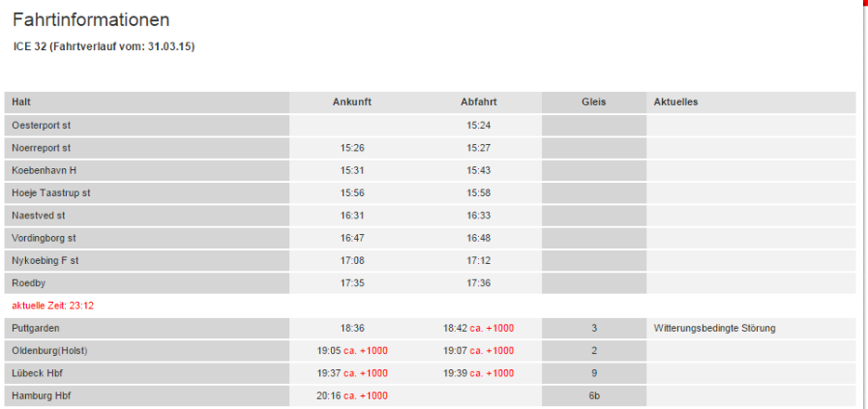The image size is (868, 409).
Task: Select the Gleis column header
Action: tap(594, 102)
